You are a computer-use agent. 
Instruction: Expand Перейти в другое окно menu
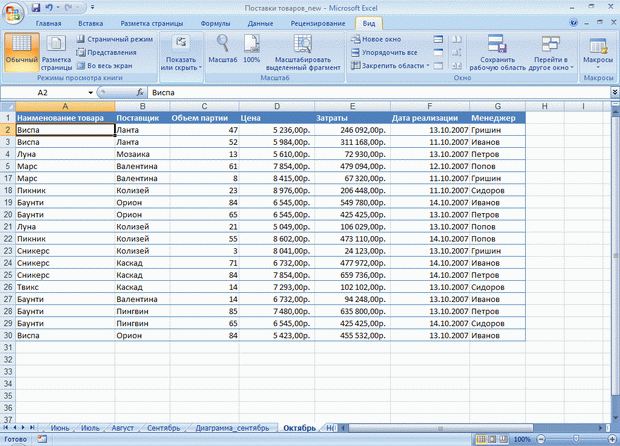point(550,53)
